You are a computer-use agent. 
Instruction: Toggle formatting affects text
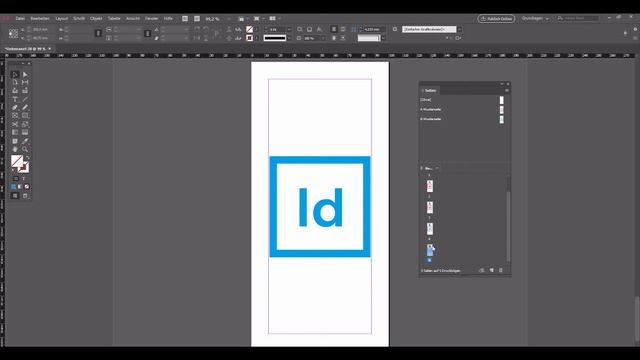point(23,179)
